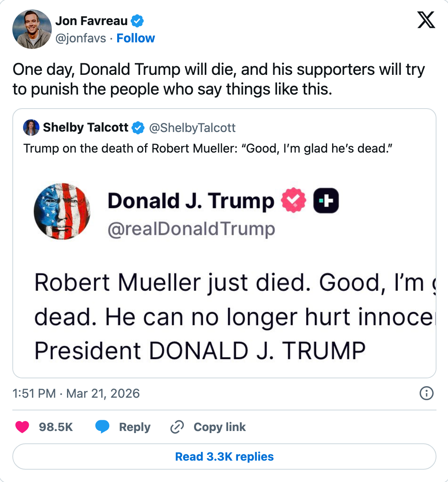Screen dimensions: 448x482
Task: Click Shelby Talcott's verified checkmark badge
Action: click(138, 128)
